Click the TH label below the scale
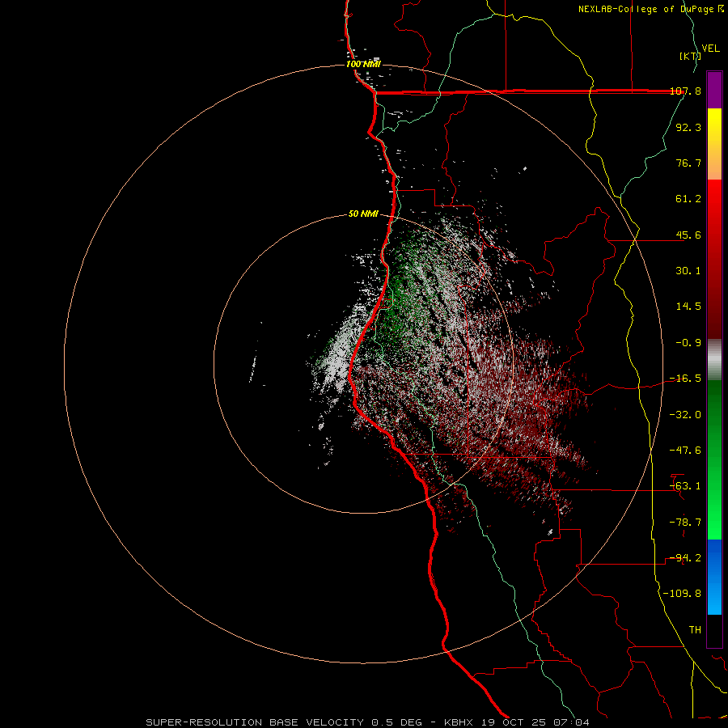This screenshot has width=728, height=728. click(695, 630)
